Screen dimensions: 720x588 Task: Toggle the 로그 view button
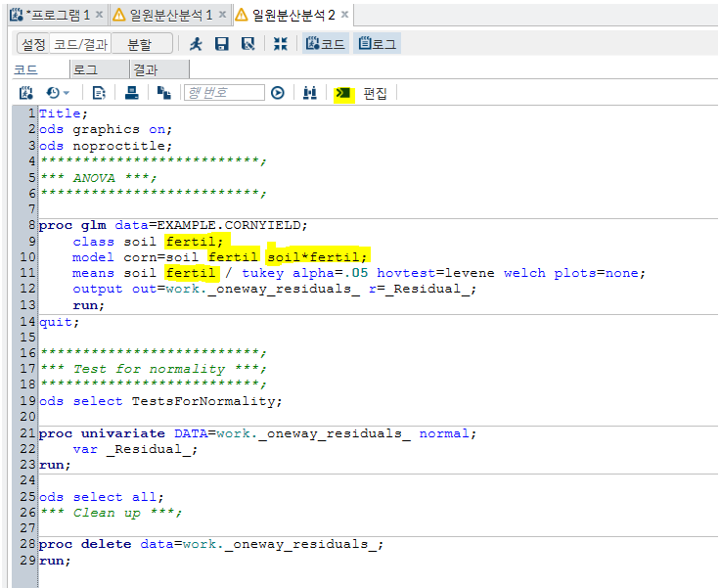click(x=378, y=44)
